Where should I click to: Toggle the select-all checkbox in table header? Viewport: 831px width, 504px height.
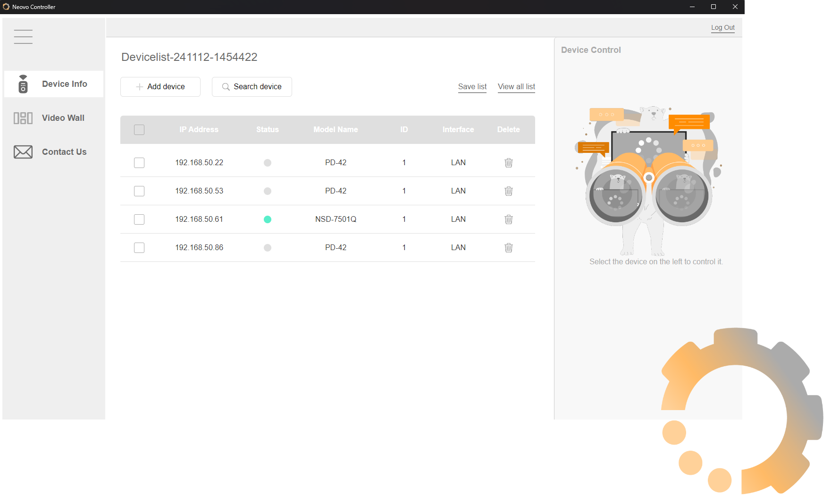(x=139, y=130)
